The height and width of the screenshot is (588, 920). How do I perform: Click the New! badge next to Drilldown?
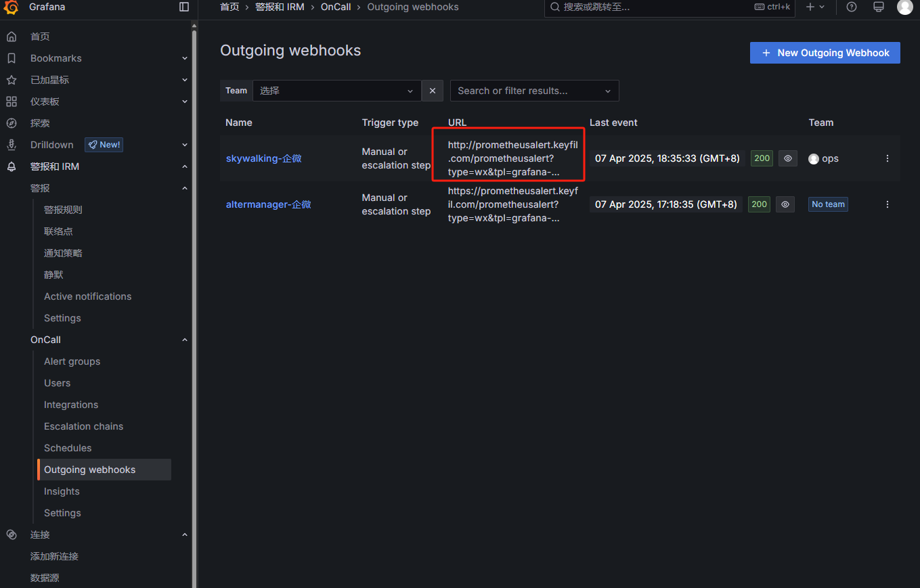104,145
